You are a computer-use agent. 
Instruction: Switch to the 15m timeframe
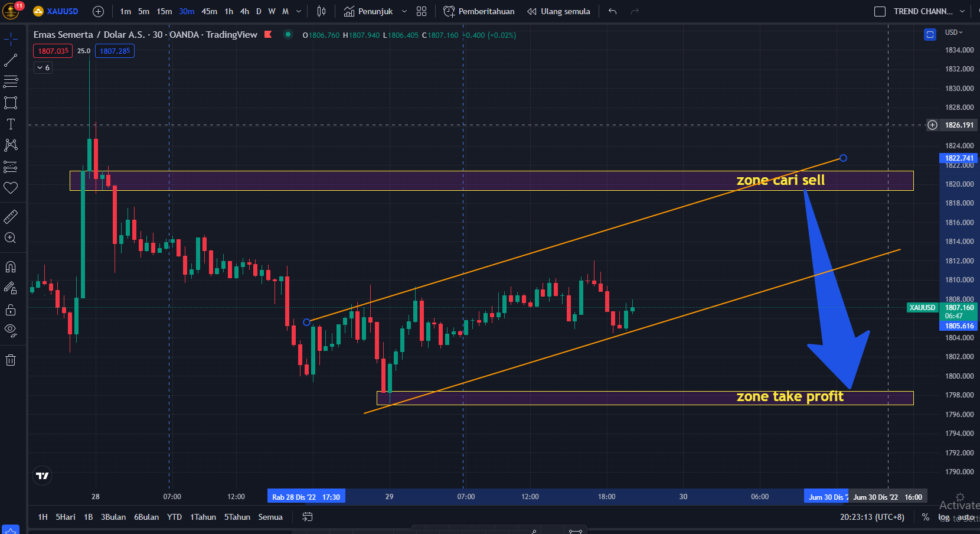164,11
